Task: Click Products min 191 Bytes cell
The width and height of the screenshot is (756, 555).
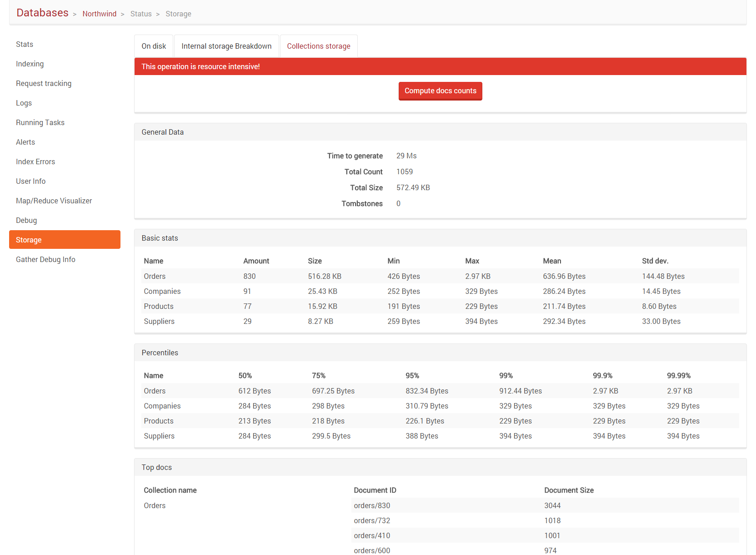Action: pyautogui.click(x=404, y=306)
